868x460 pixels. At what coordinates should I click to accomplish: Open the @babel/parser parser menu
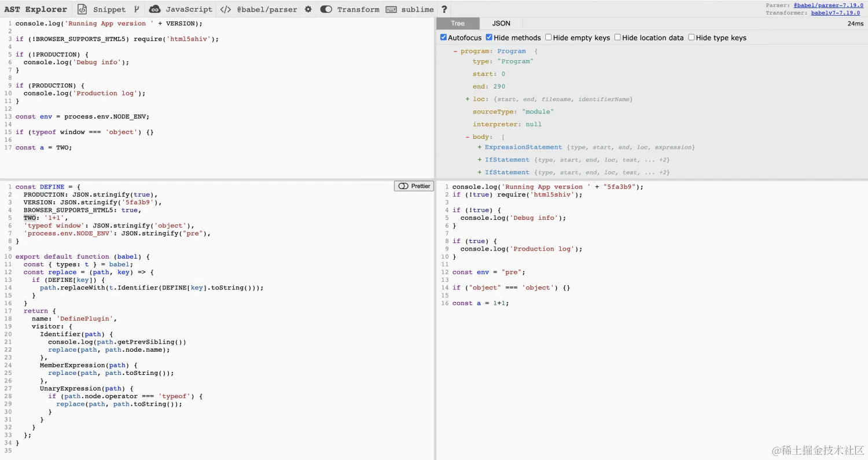click(259, 9)
